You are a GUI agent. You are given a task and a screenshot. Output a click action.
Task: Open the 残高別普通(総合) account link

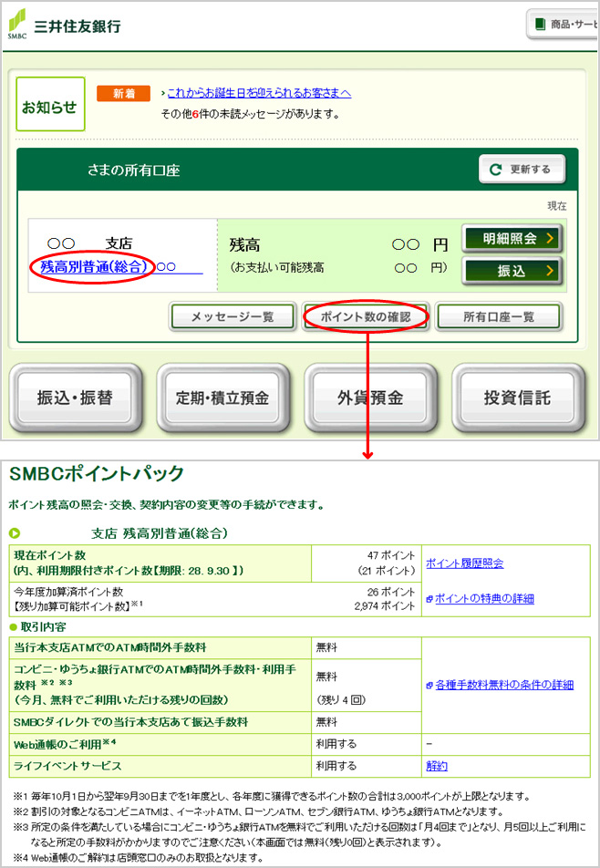coord(94,267)
